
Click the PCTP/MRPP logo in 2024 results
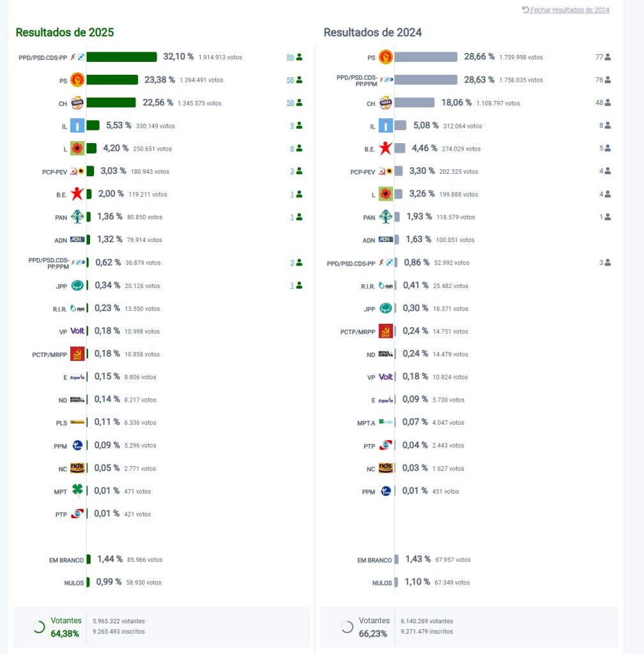[x=386, y=331]
